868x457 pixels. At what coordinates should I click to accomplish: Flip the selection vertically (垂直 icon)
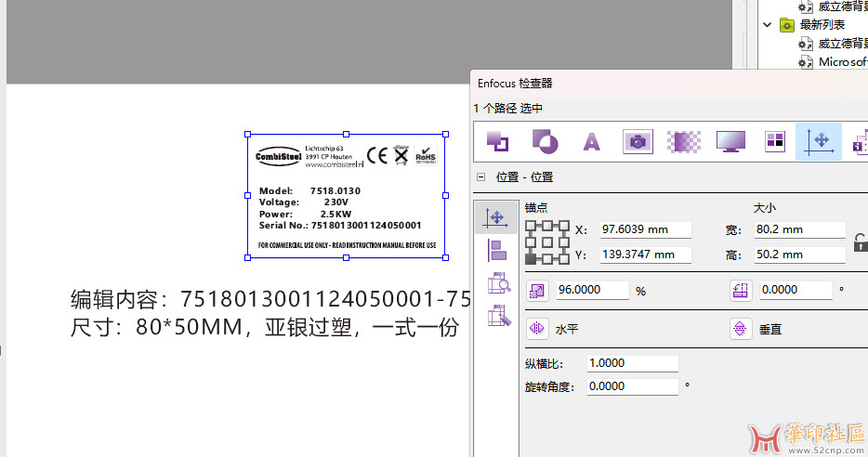[x=740, y=329]
